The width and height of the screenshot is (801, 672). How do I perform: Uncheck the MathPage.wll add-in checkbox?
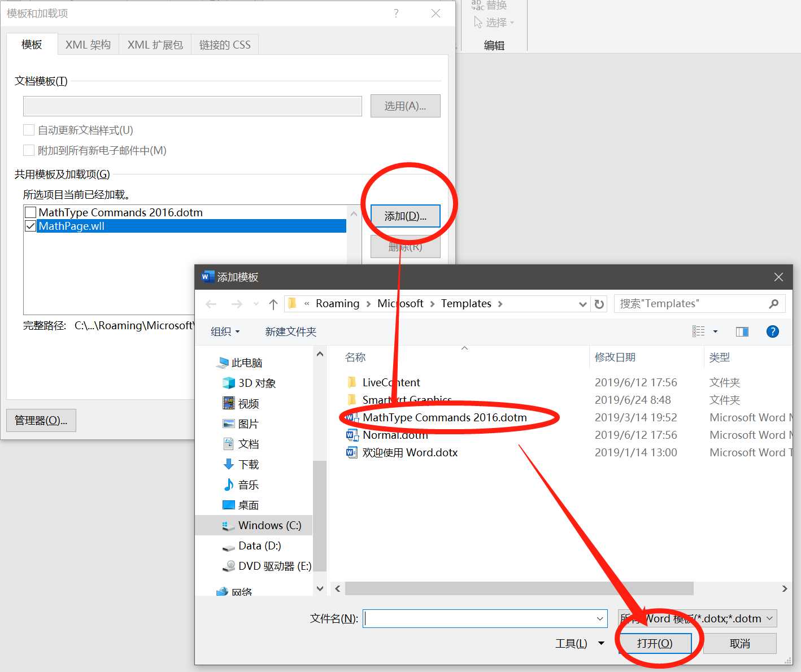pos(31,226)
